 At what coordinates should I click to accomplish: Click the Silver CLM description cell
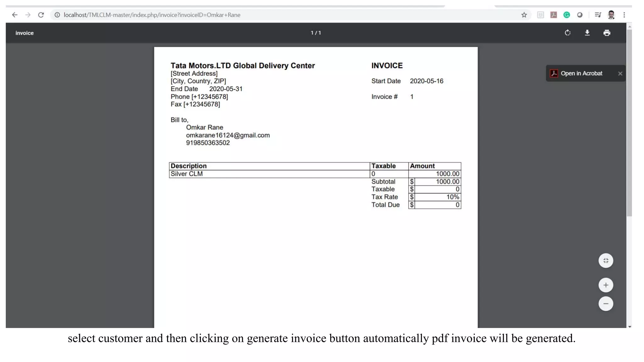point(269,174)
